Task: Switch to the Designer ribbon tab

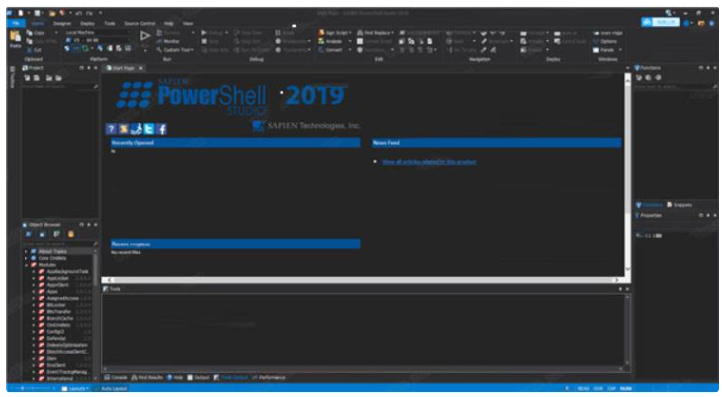Action: tap(62, 23)
